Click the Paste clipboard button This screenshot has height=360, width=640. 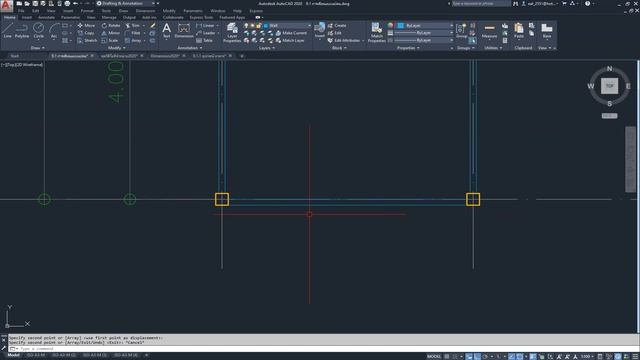519,31
